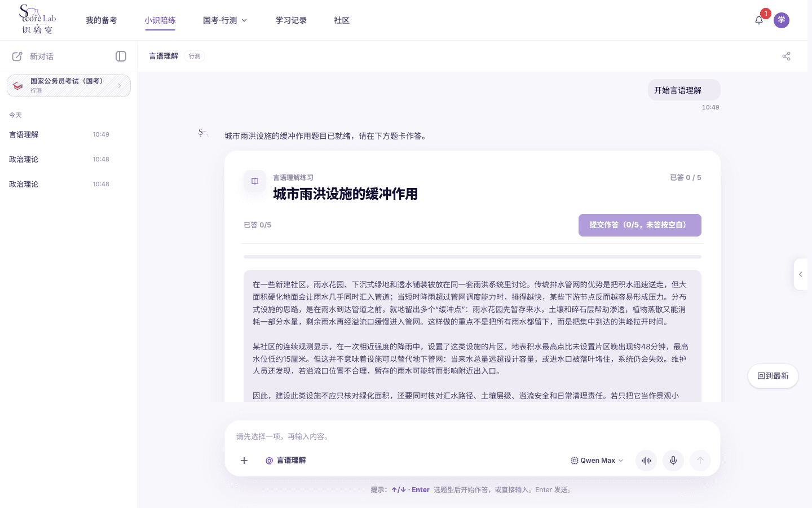The width and height of the screenshot is (812, 508).
Task: Click the 开始言语理解 message bubble
Action: [684, 90]
